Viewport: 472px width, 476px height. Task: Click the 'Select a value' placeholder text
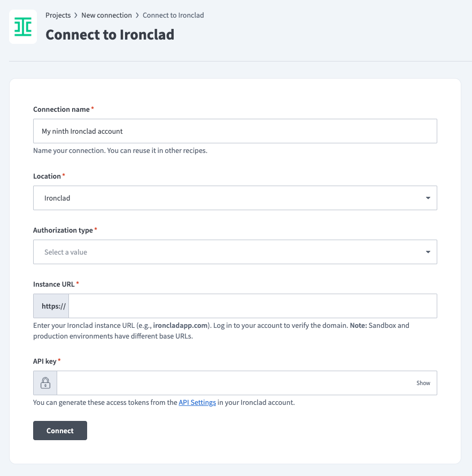[x=66, y=252]
